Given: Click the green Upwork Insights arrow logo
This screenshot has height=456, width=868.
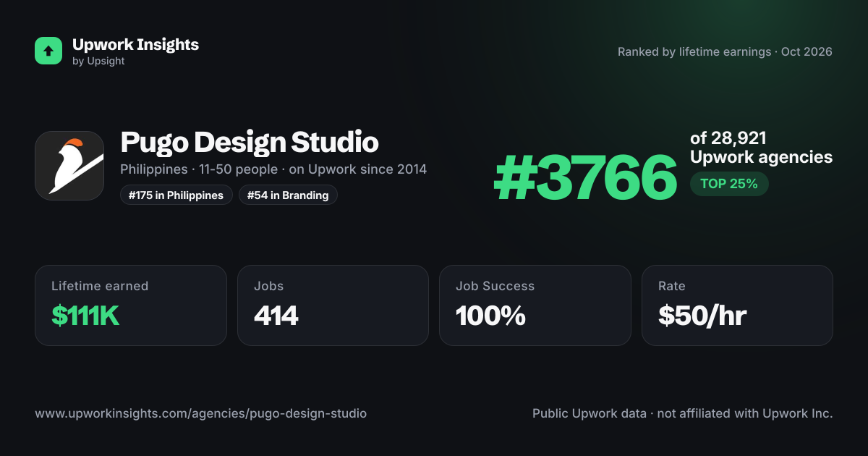Looking at the screenshot, I should pos(48,51).
